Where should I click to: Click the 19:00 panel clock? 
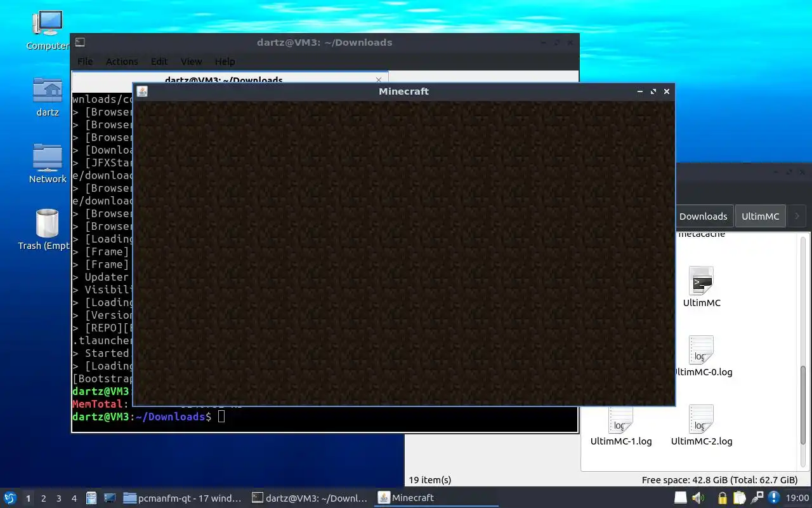coord(797,498)
